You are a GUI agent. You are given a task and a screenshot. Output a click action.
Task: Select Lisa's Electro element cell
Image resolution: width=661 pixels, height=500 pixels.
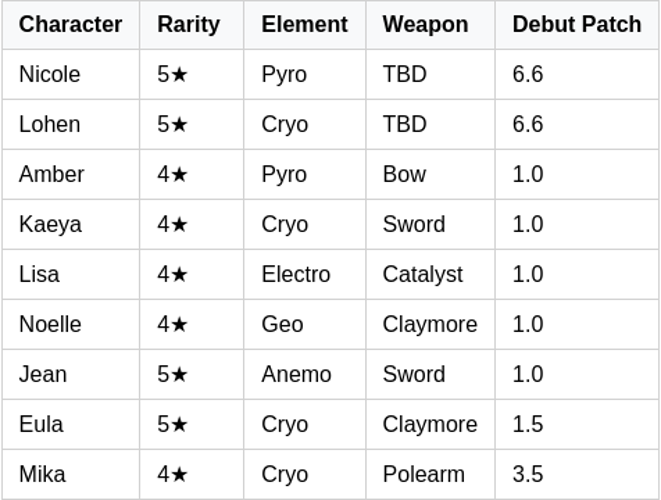pyautogui.click(x=296, y=275)
